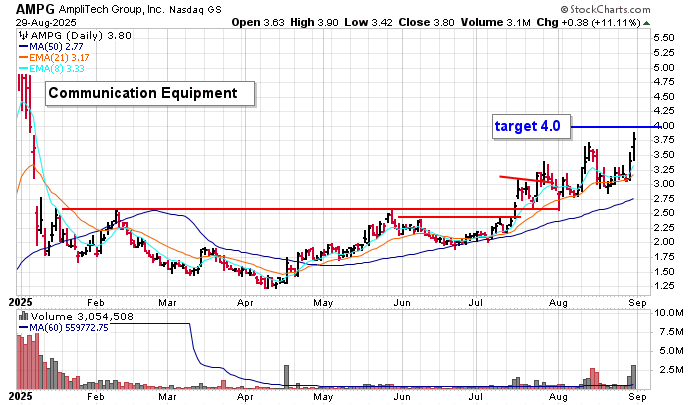Click the Sep label under price chart
Viewport: 700px width, 405px height.
pos(638,303)
